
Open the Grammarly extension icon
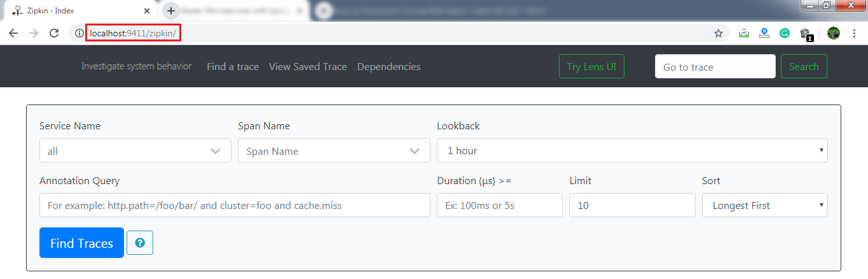[785, 33]
